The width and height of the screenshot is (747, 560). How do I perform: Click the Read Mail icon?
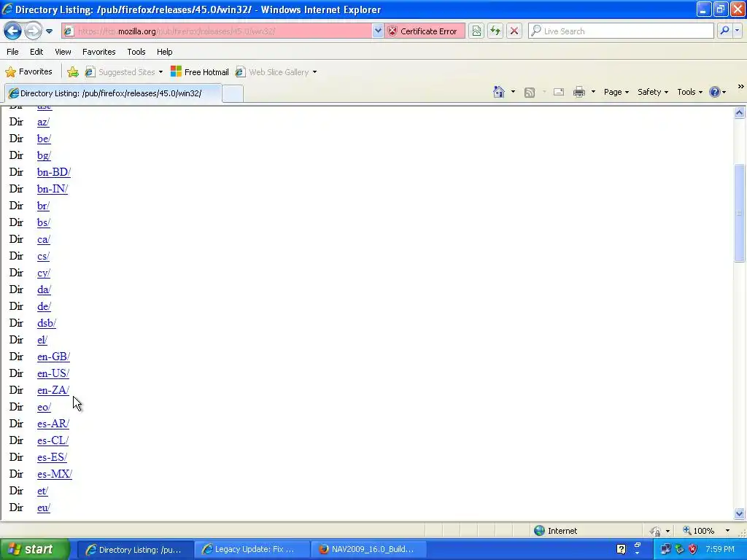point(559,92)
